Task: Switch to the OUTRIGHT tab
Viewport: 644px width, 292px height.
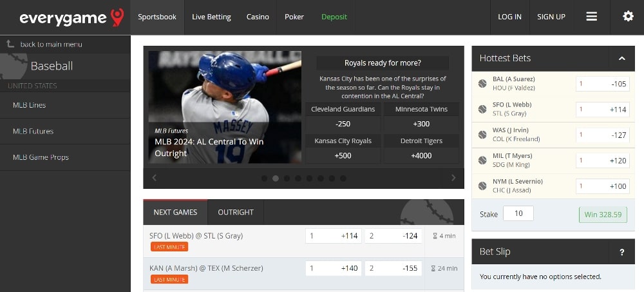Action: (236, 212)
